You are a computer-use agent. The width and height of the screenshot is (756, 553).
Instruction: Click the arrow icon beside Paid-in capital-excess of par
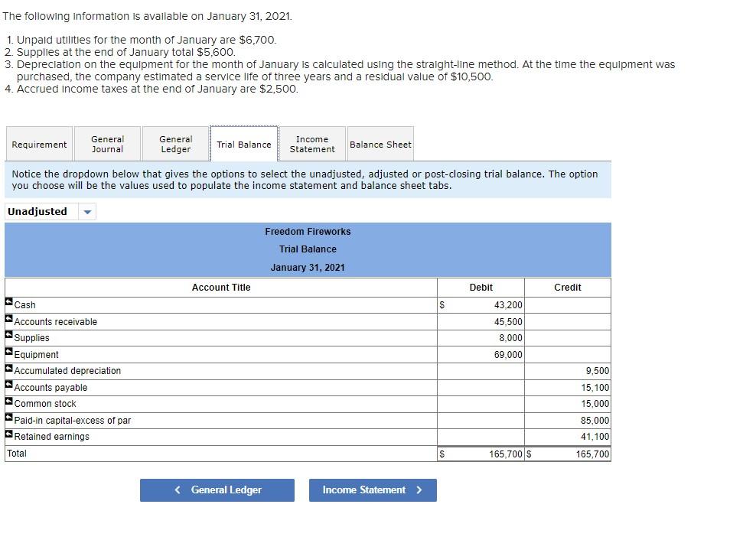(8, 417)
